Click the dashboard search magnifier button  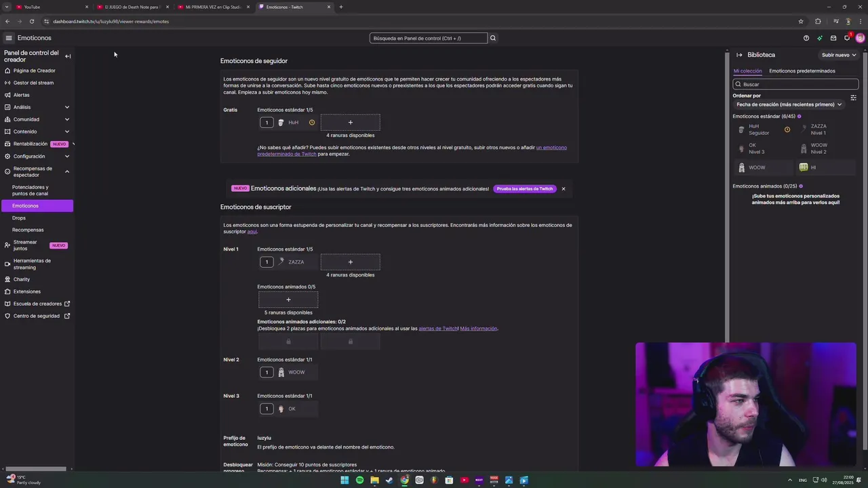click(x=493, y=38)
